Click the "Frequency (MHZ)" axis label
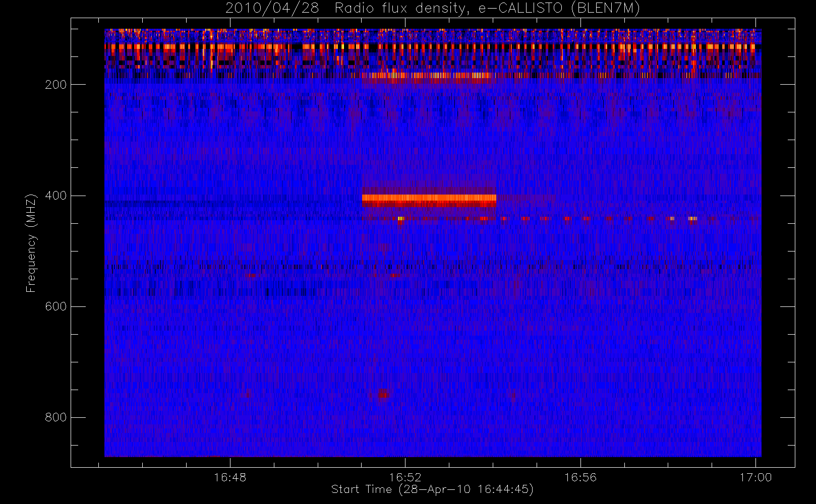The width and height of the screenshot is (816, 504). 31,243
